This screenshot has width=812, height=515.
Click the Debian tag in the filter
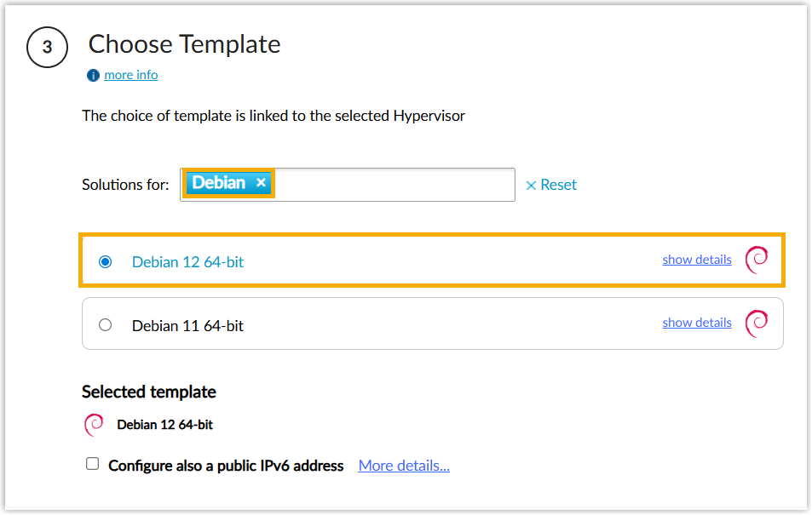pyautogui.click(x=218, y=183)
